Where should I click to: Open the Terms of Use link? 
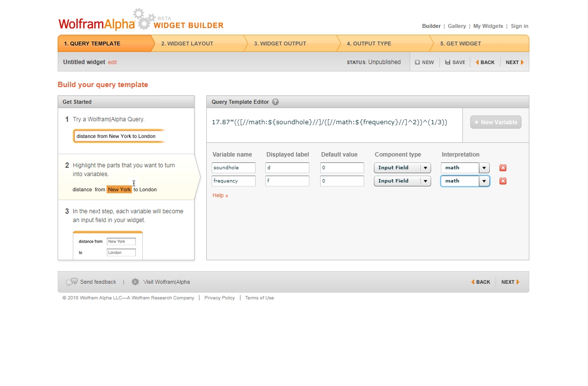coord(260,298)
